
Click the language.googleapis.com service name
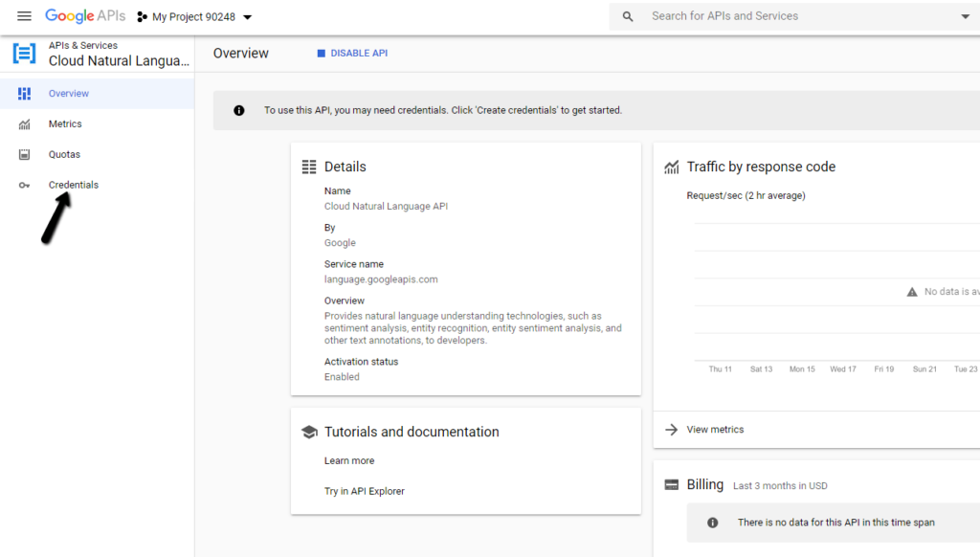[381, 279]
